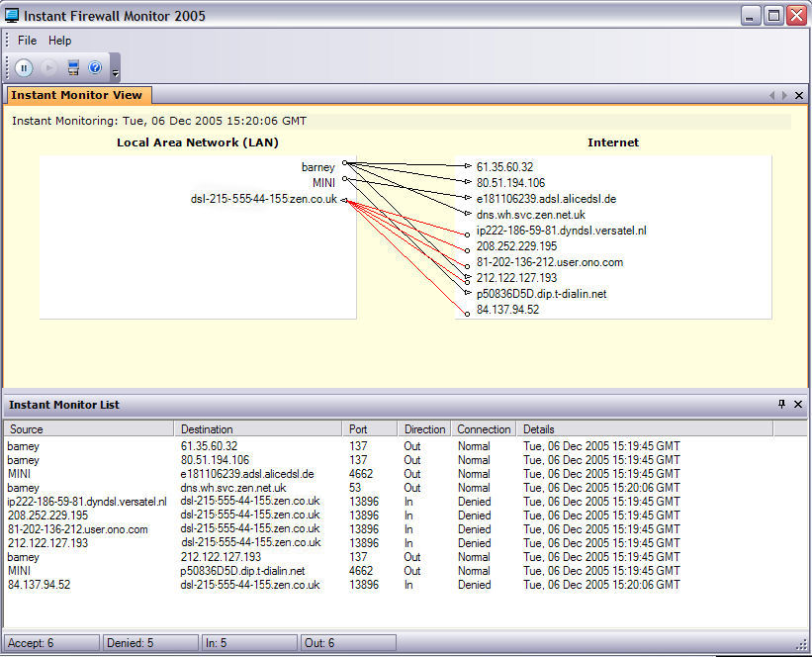Click dns.wh.svc.zen.net.uk in Internet diagram
The width and height of the screenshot is (812, 657).
(531, 215)
